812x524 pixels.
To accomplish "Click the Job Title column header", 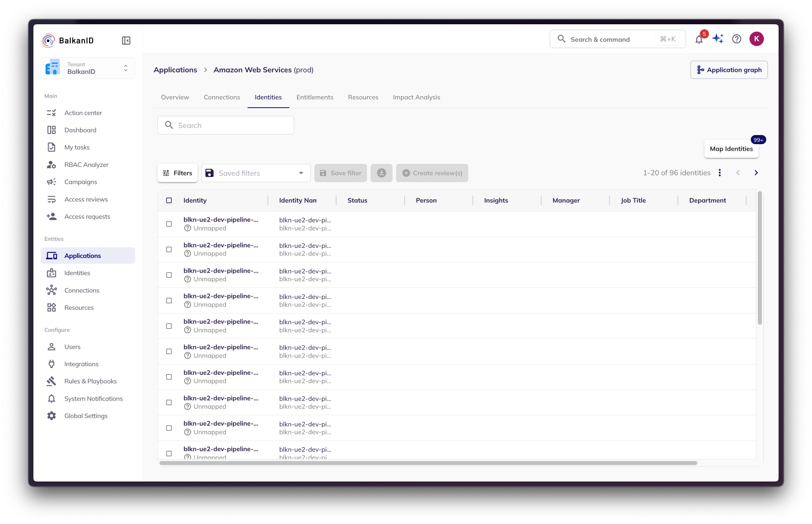I will pyautogui.click(x=633, y=200).
